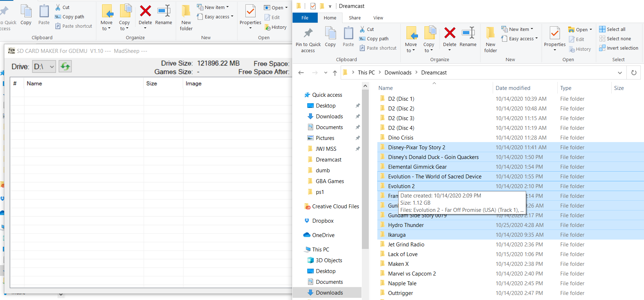
Task: Click the Up one level arrow
Action: [x=335, y=73]
